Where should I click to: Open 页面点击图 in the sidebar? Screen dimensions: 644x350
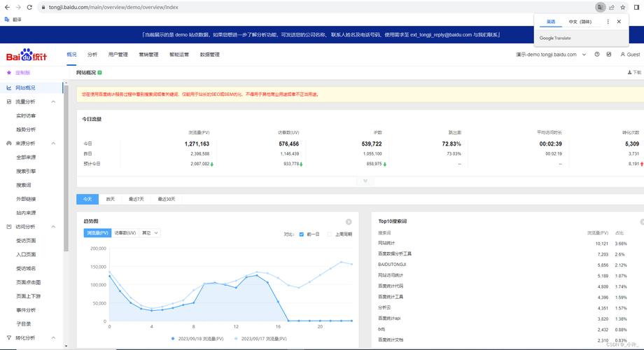coord(28,282)
